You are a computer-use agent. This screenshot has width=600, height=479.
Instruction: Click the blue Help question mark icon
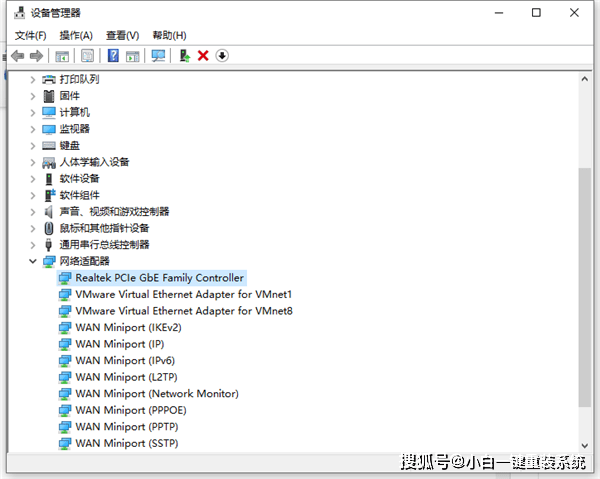pyautogui.click(x=113, y=56)
